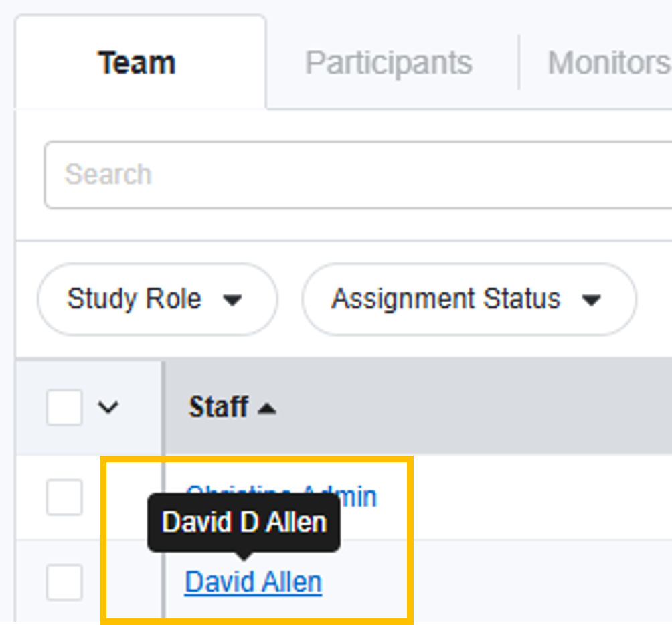
Task: Click the checkbox column border in header
Action: pyautogui.click(x=163, y=407)
